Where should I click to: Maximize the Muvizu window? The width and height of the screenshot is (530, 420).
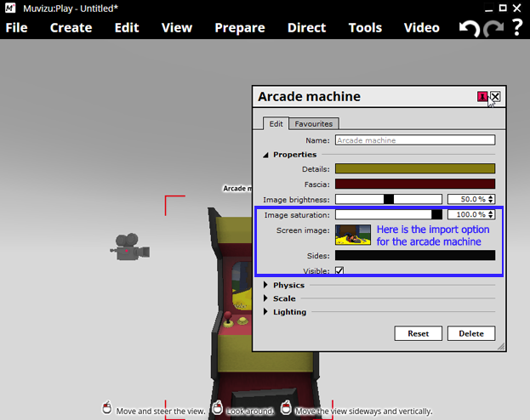503,9
